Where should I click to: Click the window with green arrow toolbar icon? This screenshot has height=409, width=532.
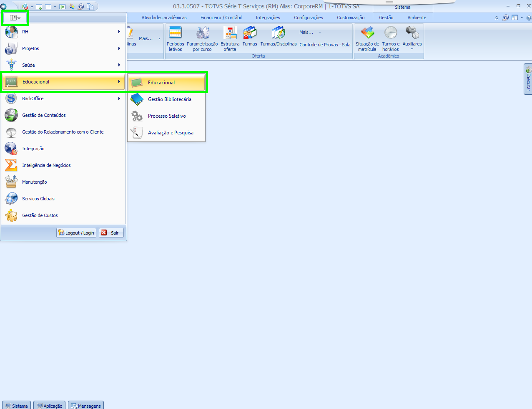63,6
